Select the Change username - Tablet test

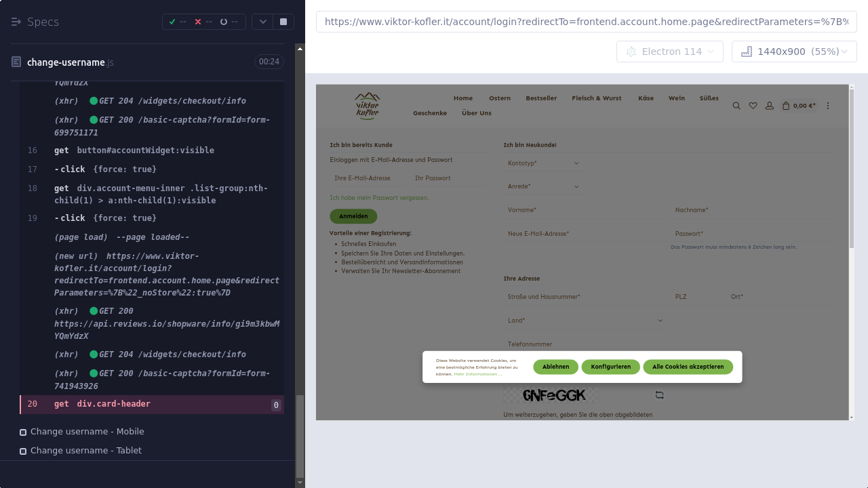[85, 451]
